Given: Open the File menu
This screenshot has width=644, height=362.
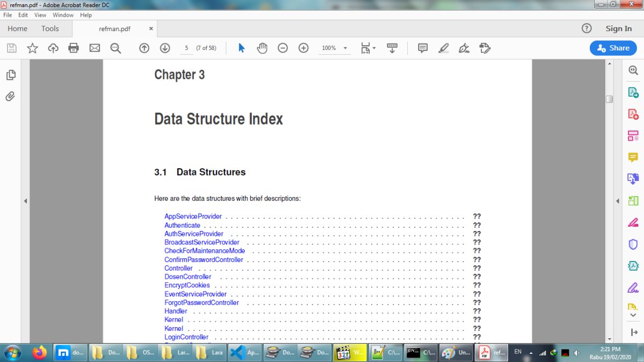Looking at the screenshot, I should pyautogui.click(x=8, y=15).
